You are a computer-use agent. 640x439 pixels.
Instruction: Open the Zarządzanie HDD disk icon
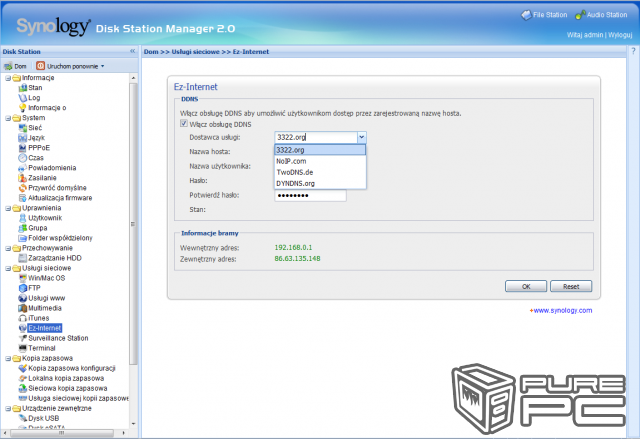[23, 258]
